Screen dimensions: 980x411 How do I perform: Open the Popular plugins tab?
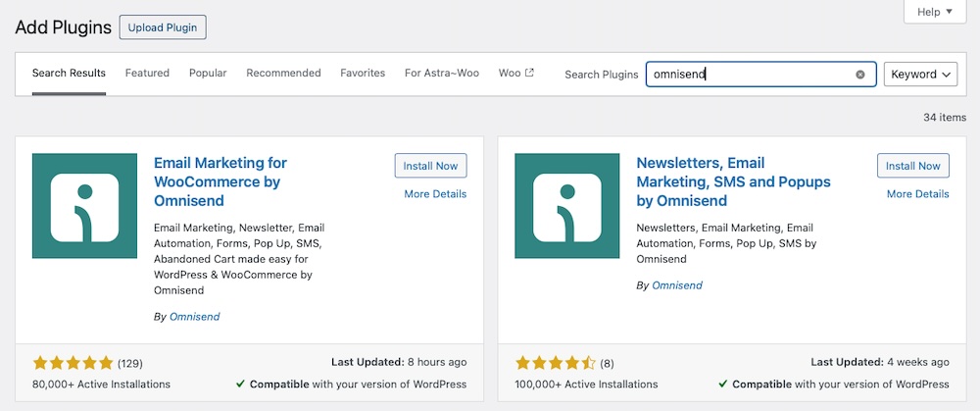208,74
